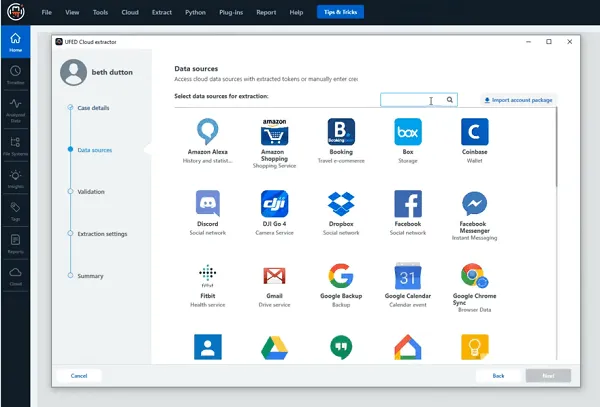
Task: Maximize the UFED Cloud extractor window
Action: tap(549, 42)
